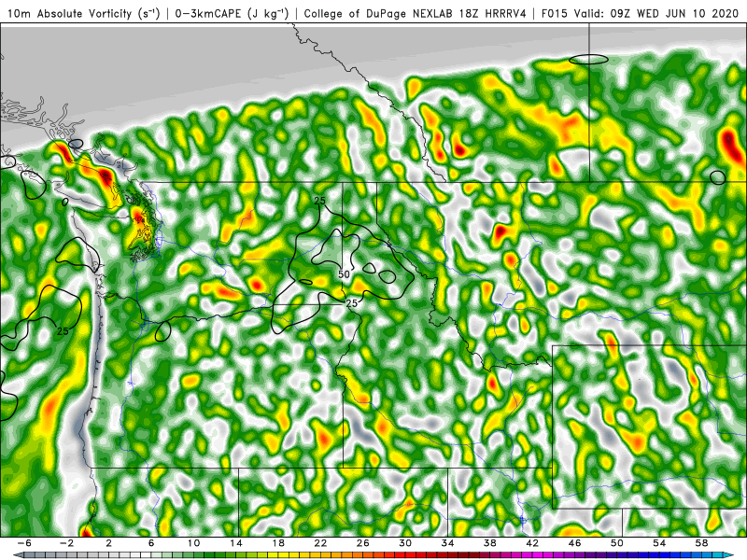Select the 22 tick on the color scale
Image resolution: width=747 pixels, height=560 pixels.
pyautogui.click(x=320, y=543)
